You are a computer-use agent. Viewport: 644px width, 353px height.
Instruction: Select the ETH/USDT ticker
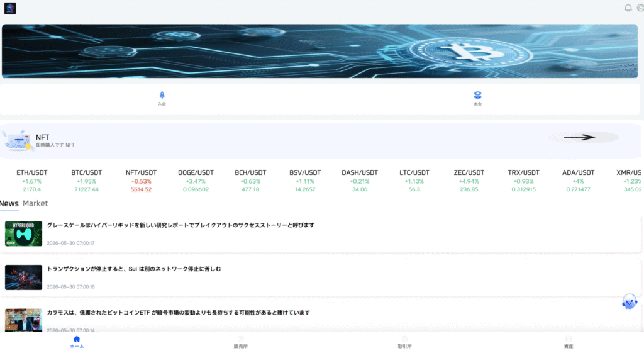coord(31,181)
